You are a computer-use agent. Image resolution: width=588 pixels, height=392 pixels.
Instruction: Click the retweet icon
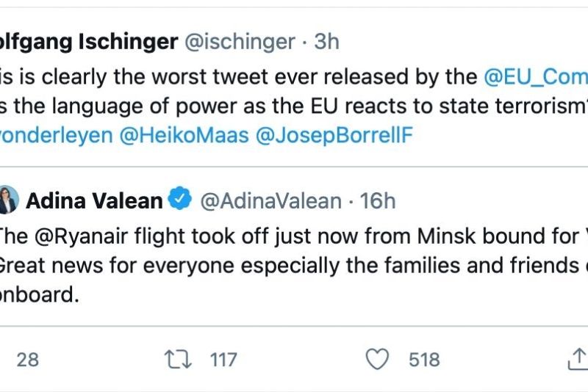point(178,360)
